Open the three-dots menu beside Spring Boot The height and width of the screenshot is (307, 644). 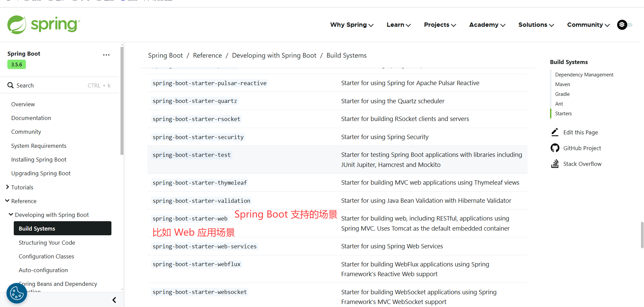106,55
